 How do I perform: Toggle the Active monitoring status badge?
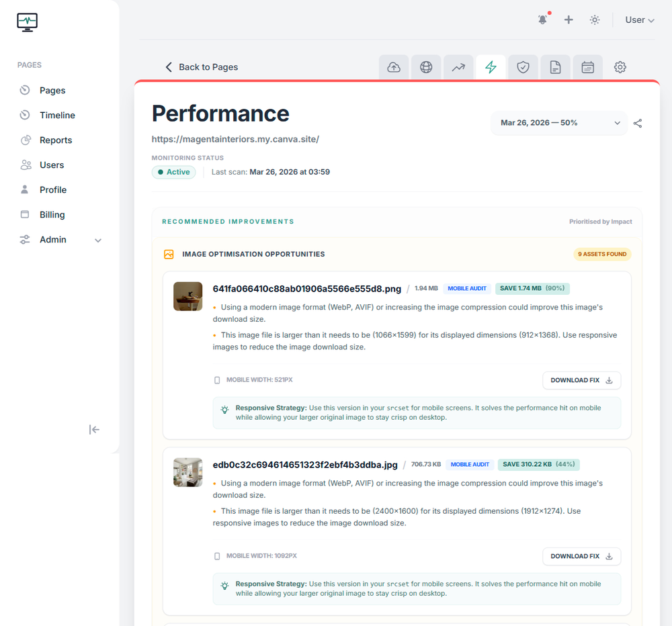click(173, 172)
